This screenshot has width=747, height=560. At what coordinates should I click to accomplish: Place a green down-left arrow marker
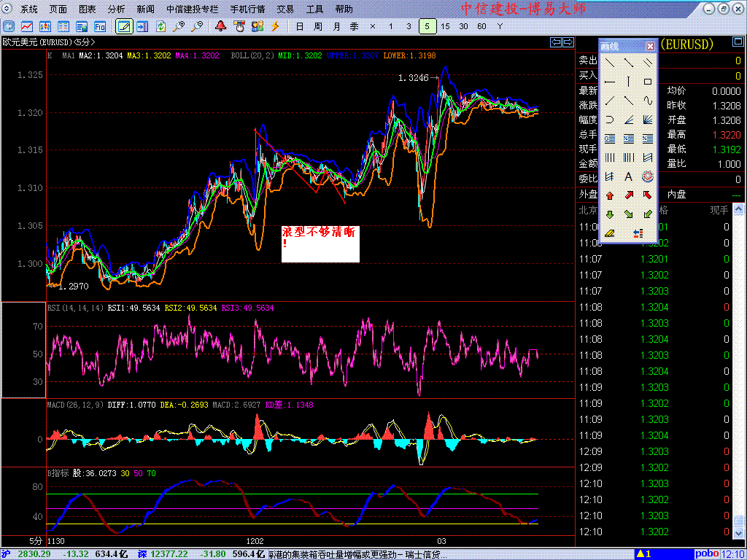pos(647,214)
